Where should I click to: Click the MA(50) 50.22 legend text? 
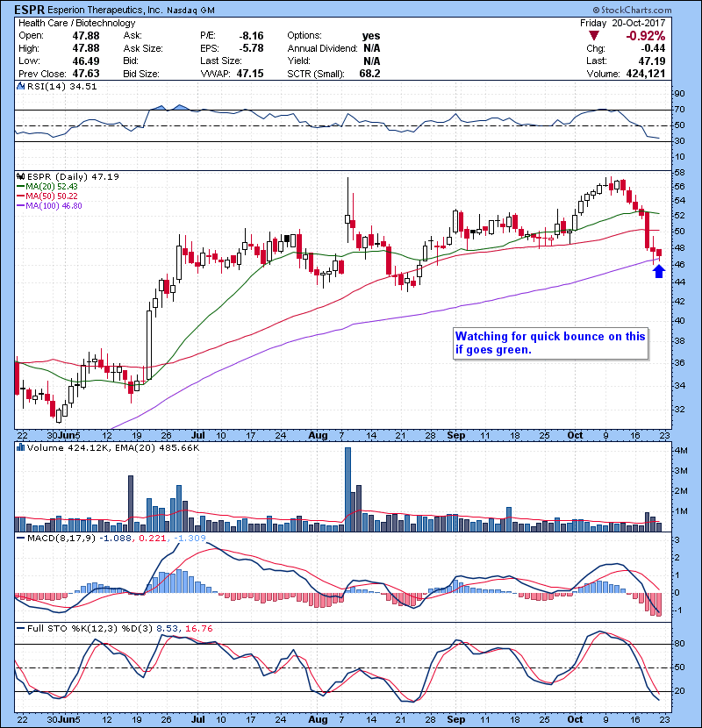[x=52, y=196]
